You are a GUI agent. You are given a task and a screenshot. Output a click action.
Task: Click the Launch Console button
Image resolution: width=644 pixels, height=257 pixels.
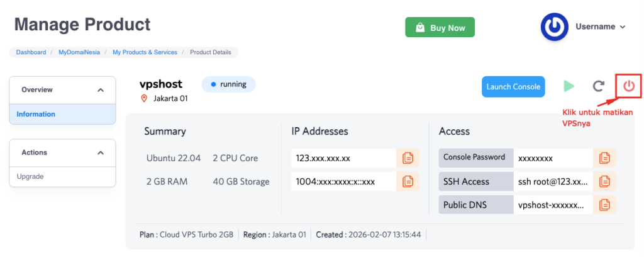[513, 87]
